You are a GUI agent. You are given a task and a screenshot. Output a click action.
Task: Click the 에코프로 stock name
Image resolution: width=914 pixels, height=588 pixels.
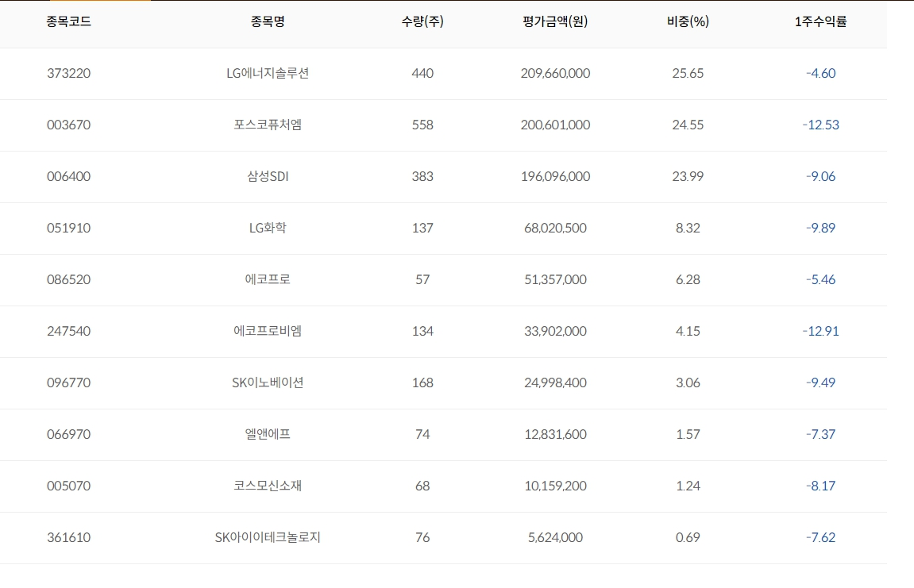[268, 280]
